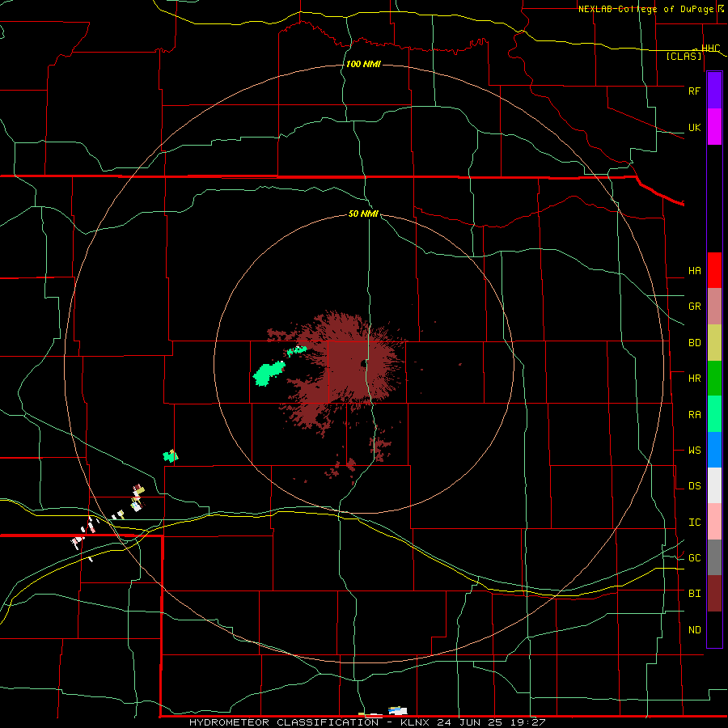728x728 pixels.
Task: Click the IC light pink legend swatch
Action: coord(714,522)
